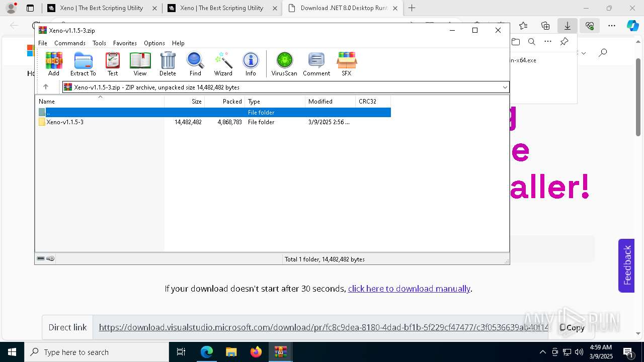Open Task View on taskbar
Screen dimensions: 644x362
coord(181,352)
